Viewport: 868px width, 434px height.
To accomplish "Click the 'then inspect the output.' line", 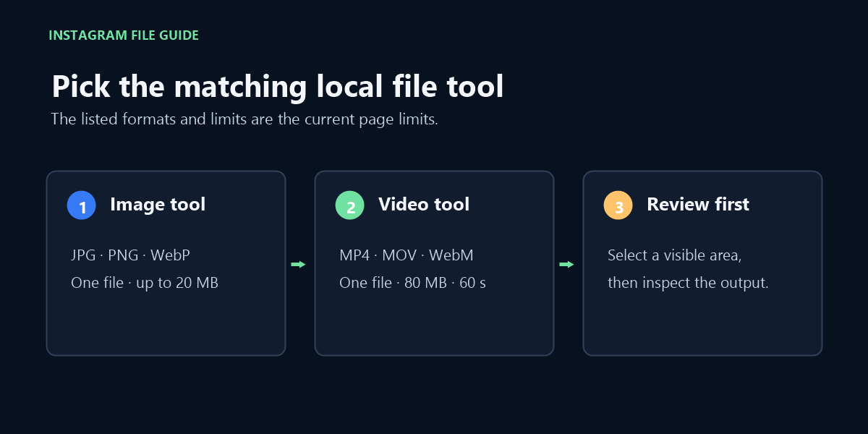I will [688, 283].
